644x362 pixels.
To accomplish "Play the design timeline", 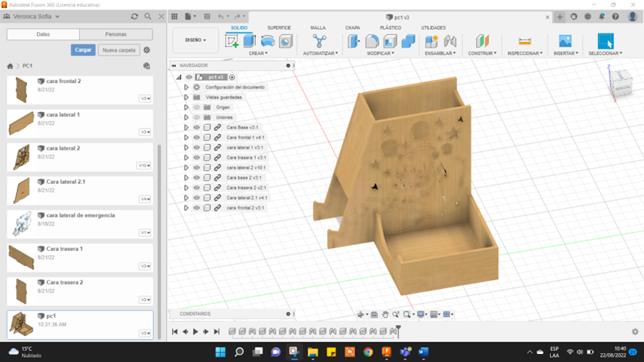I will tap(196, 331).
